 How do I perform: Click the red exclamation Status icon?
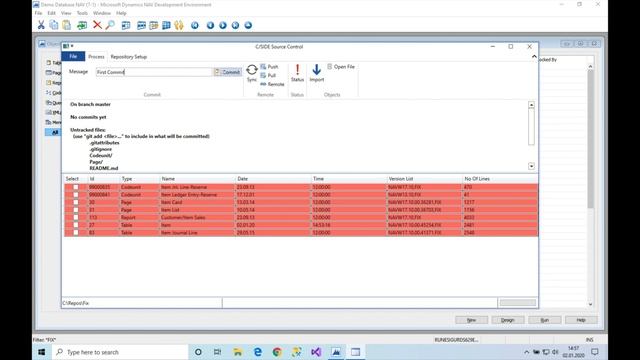pos(298,69)
